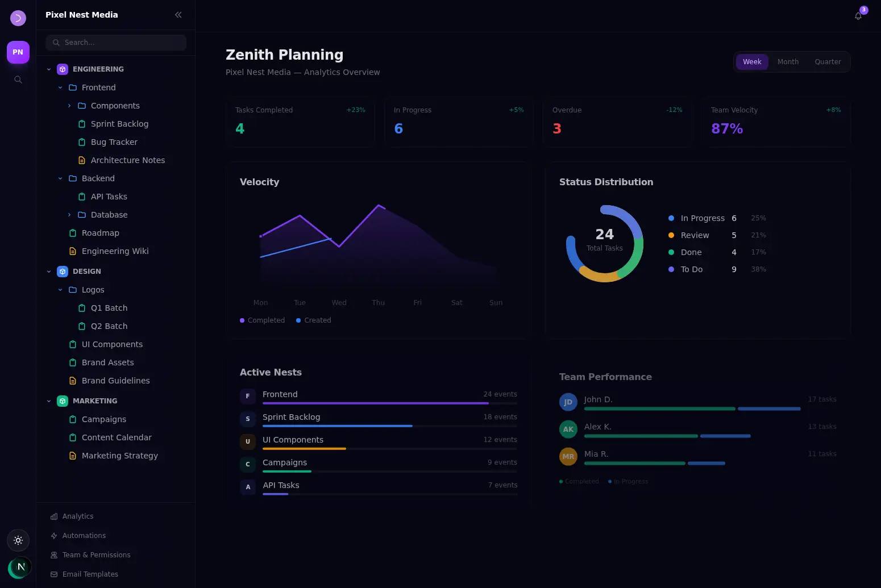Viewport: 881px width, 588px height.
Task: Click the Marketing space cube icon
Action: click(x=63, y=401)
